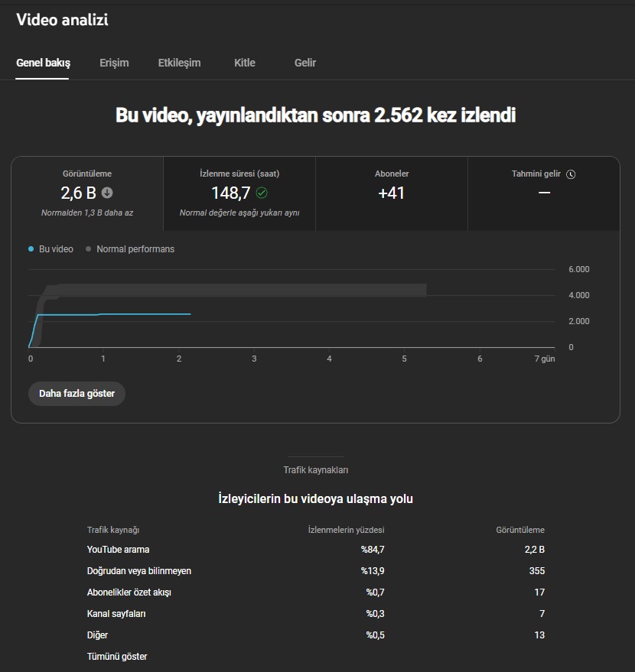
Task: Click the green checkmark icon next to 148,7
Action: pos(262,193)
